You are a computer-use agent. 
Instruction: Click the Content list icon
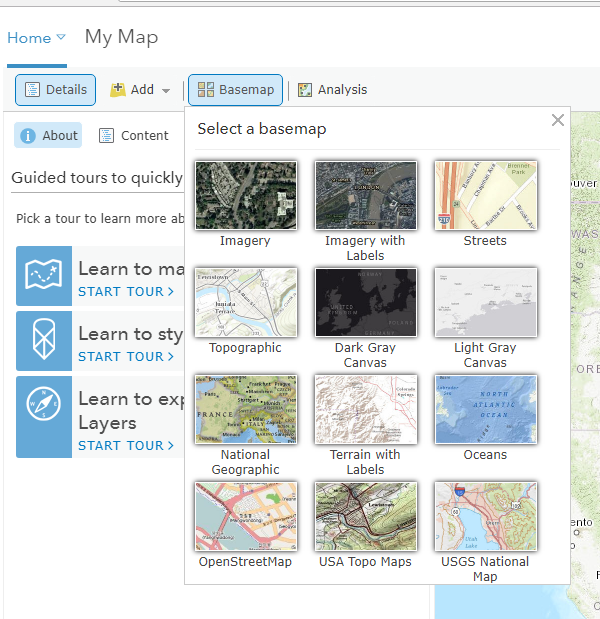coord(106,135)
